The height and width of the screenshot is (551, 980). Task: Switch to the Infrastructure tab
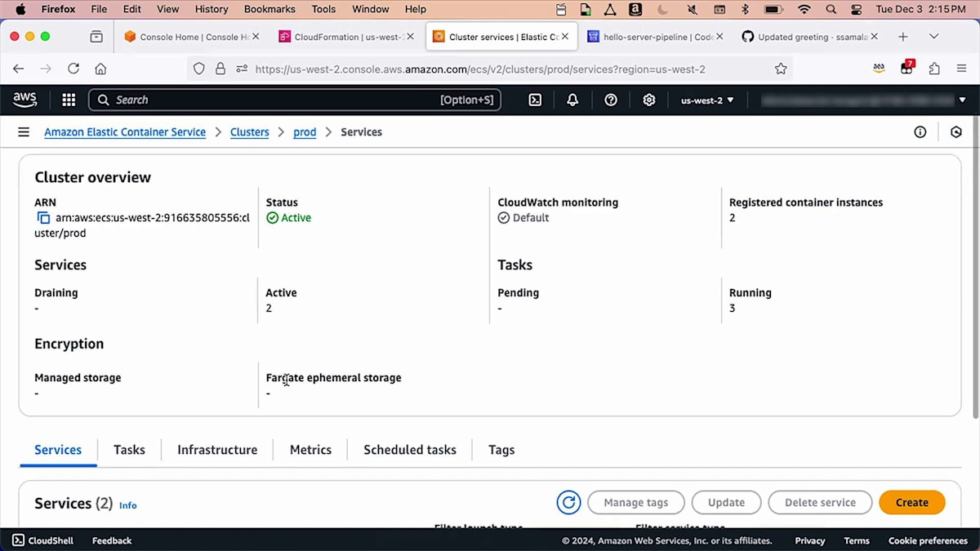pyautogui.click(x=217, y=450)
